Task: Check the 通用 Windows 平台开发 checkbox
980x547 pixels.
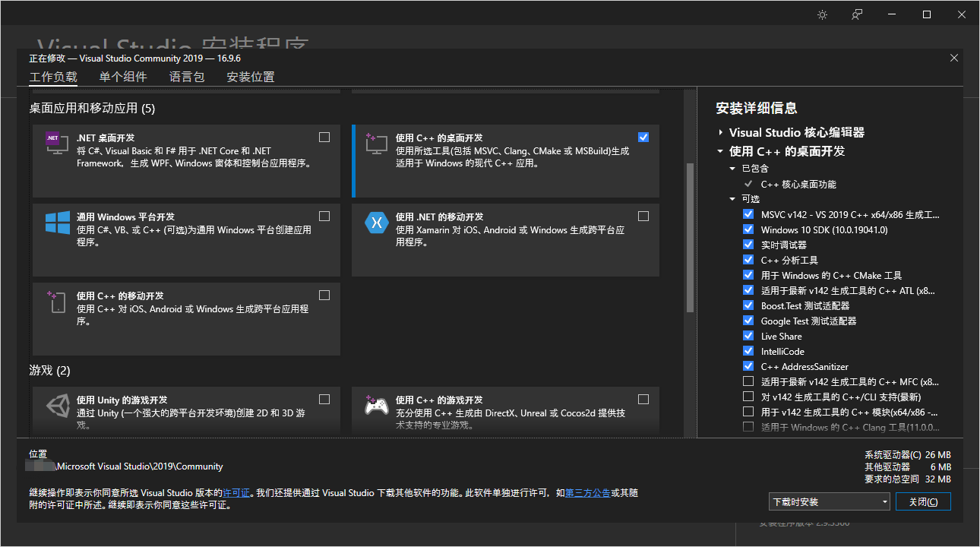Action: coord(324,217)
